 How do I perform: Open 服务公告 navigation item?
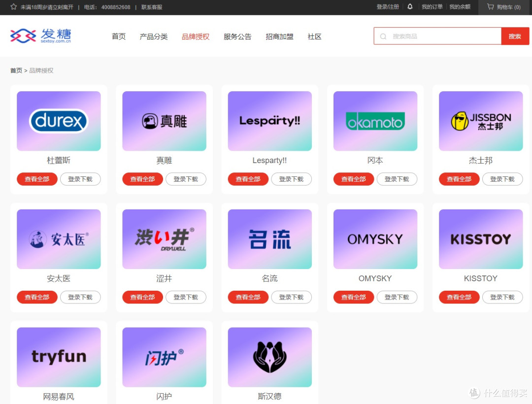[237, 36]
